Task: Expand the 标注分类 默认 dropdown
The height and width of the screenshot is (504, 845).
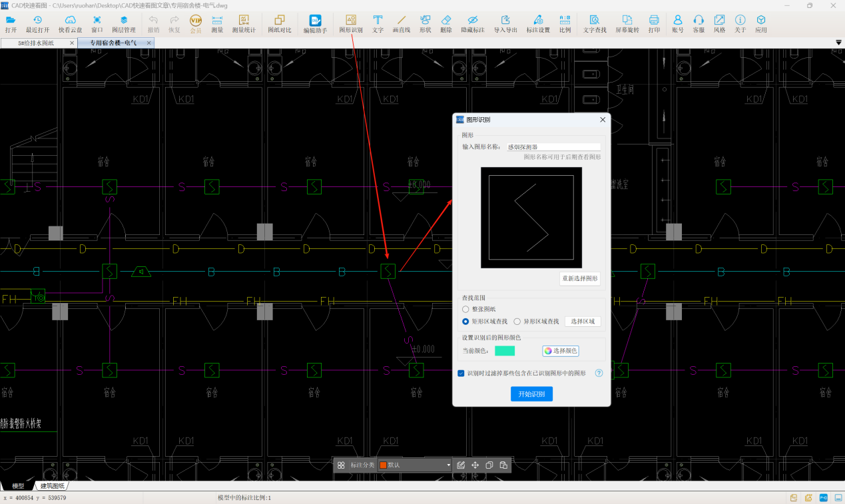Action: (448, 465)
